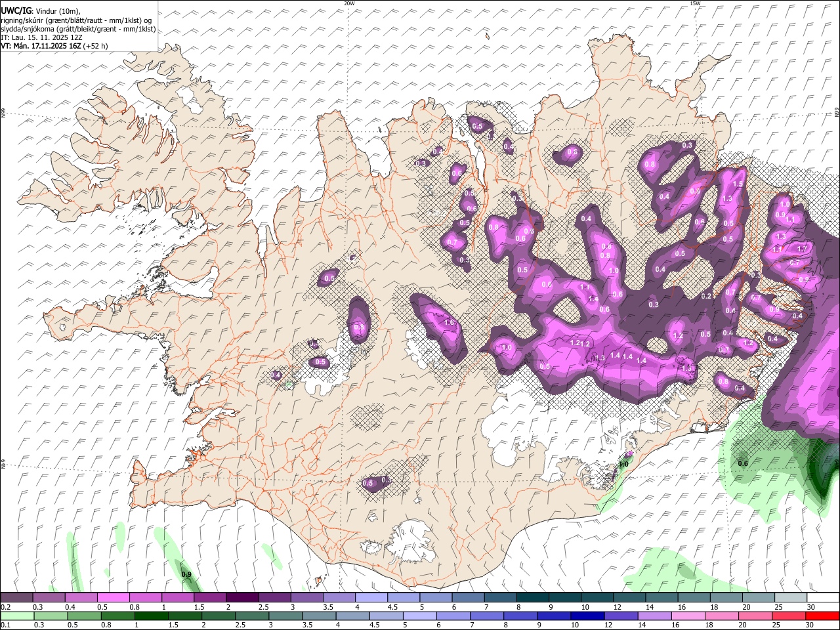Click the '0.1' label in the lower legend

tap(6, 625)
